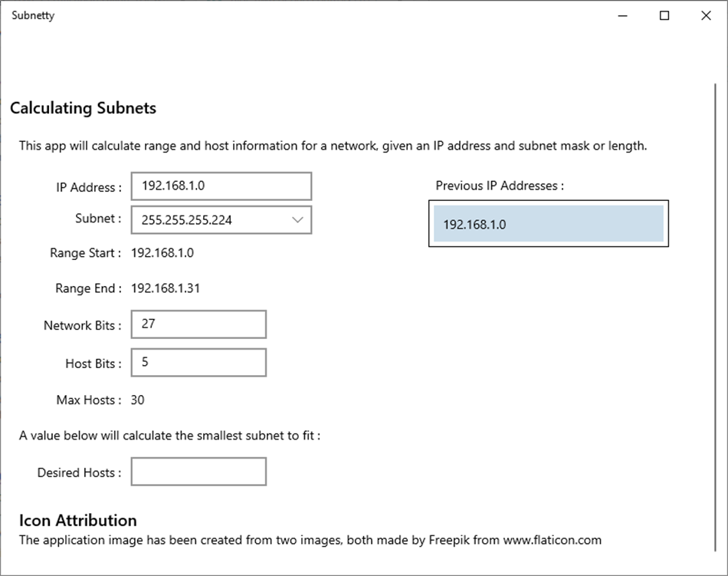This screenshot has height=576, width=728.
Task: Click the Network Bits label
Action: pyautogui.click(x=83, y=325)
